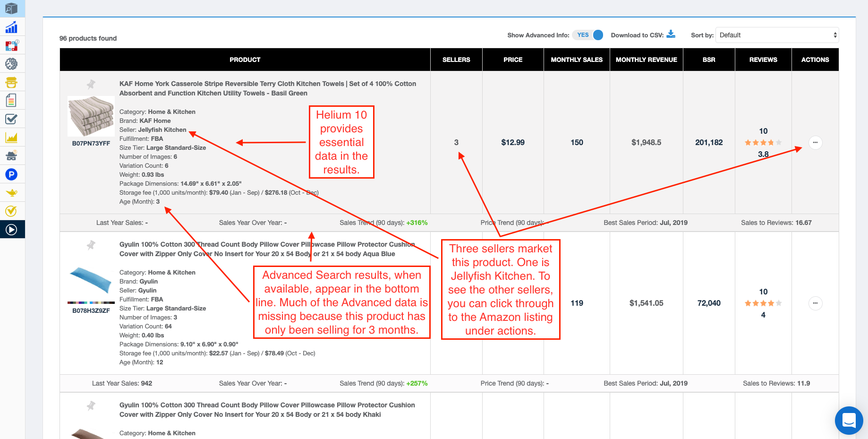Open actions menu for Gyulin Aqua Blue
Screen dimensions: 868x439
coord(815,303)
